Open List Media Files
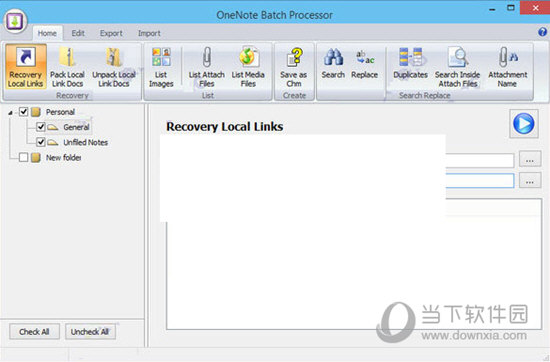The width and height of the screenshot is (550, 362). click(x=248, y=67)
